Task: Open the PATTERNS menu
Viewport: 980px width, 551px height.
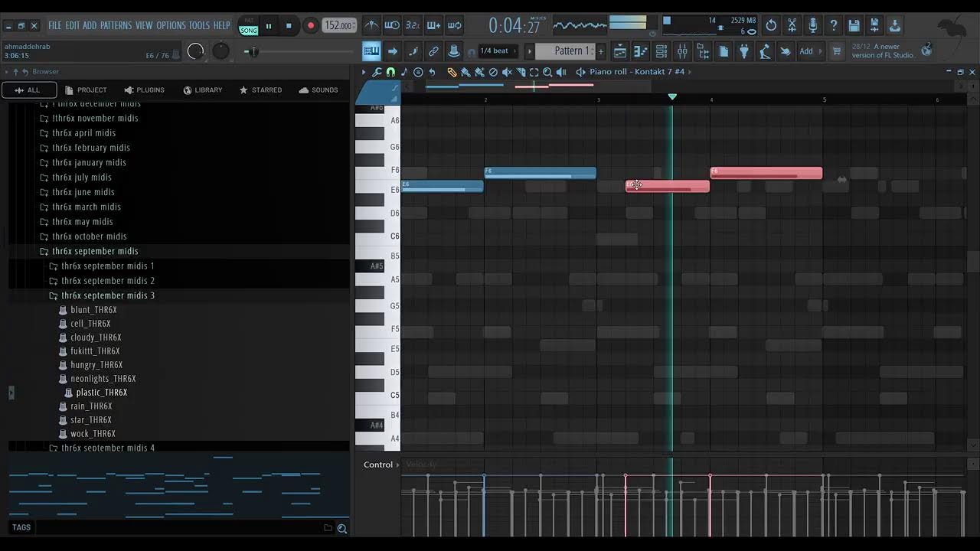Action: coord(116,25)
